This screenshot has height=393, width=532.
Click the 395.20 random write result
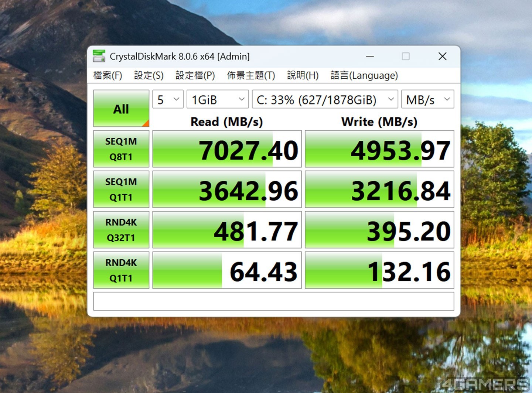pyautogui.click(x=379, y=230)
